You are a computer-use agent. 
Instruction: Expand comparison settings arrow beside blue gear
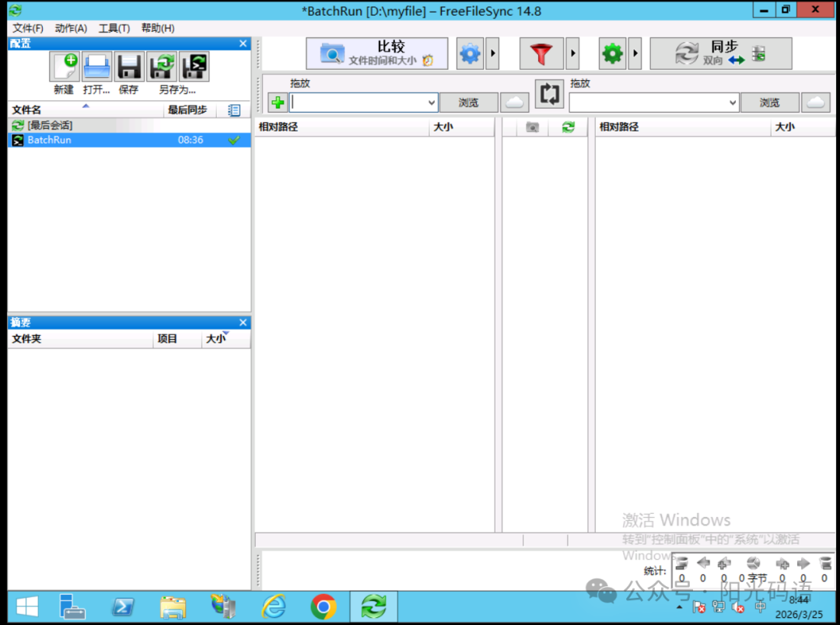(493, 54)
